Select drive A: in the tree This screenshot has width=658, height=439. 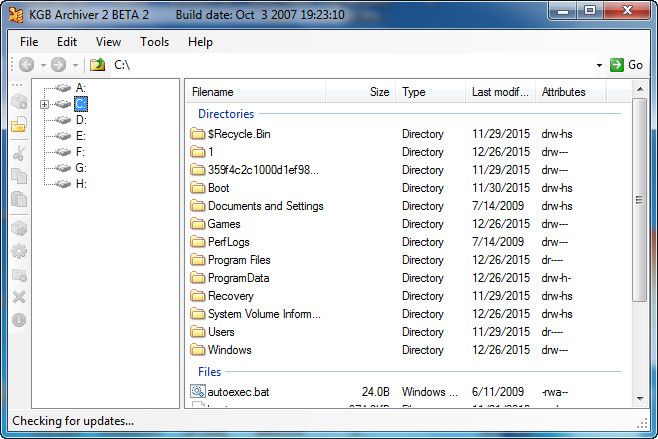[x=81, y=88]
